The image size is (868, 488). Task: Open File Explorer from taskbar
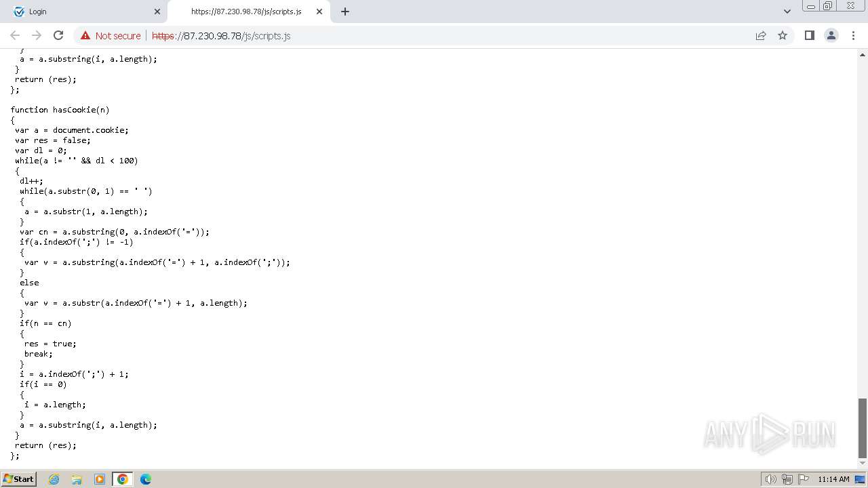[77, 479]
